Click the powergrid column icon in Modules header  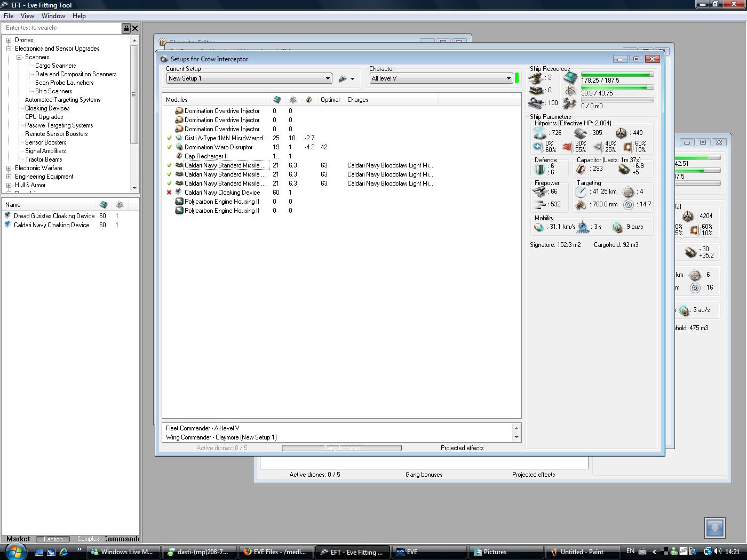click(x=293, y=100)
